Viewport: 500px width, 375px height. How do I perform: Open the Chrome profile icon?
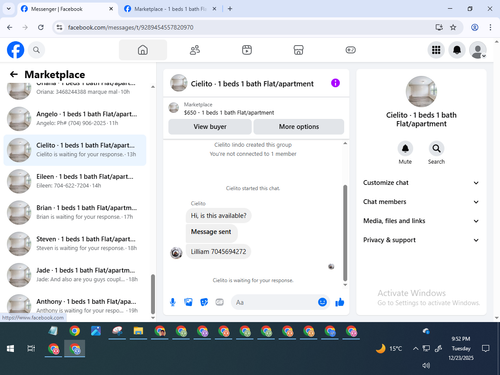coord(475,27)
